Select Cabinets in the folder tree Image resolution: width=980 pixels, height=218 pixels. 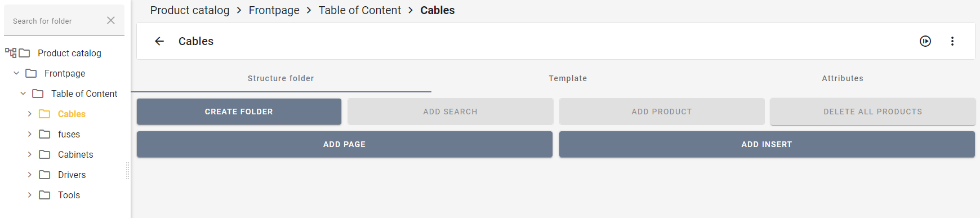[x=75, y=154]
